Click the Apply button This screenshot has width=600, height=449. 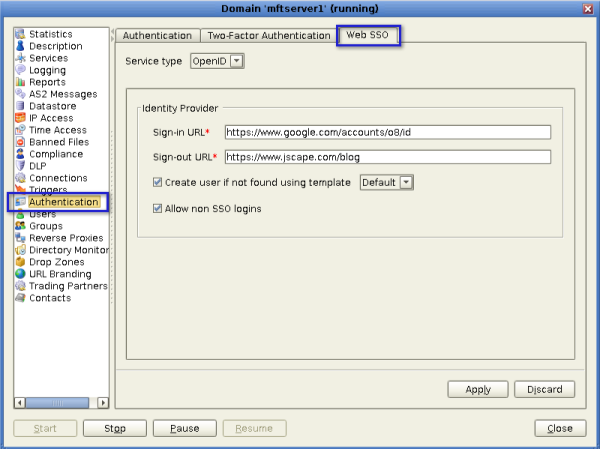point(478,389)
